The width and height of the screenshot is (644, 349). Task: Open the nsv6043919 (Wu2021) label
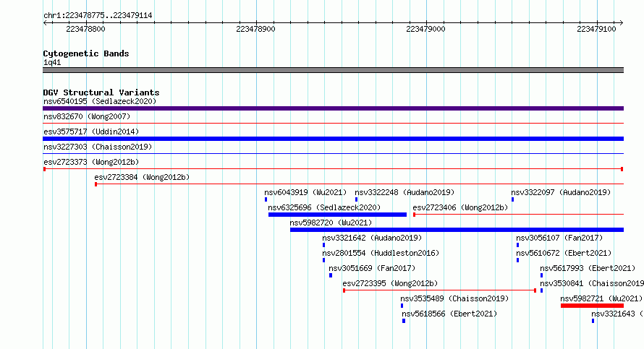pos(305,192)
